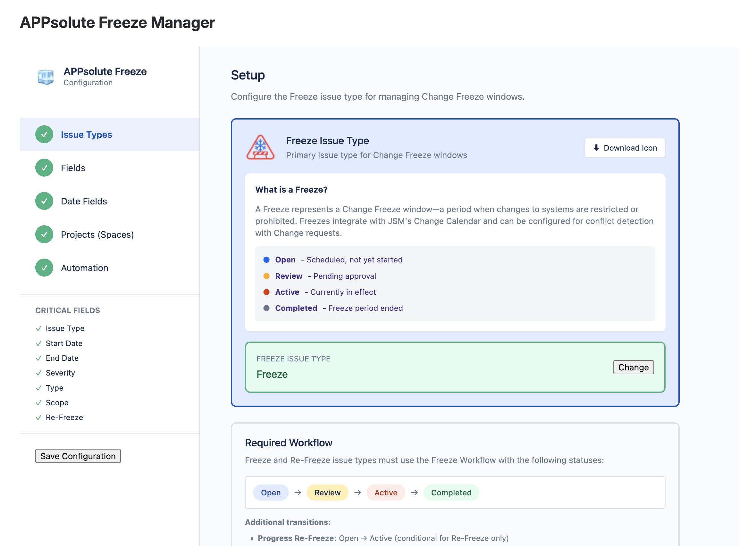Click green checkmark beside Automation
The image size is (756, 546).
44,268
